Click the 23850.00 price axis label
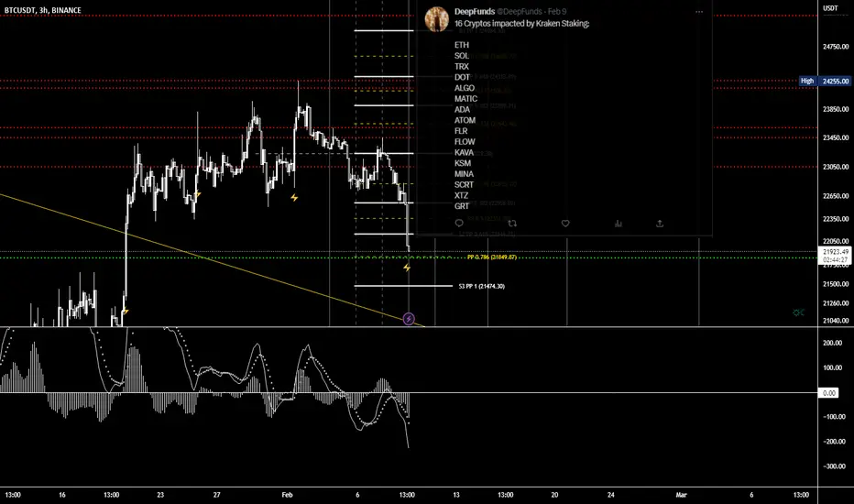The height and width of the screenshot is (504, 854). click(x=836, y=110)
